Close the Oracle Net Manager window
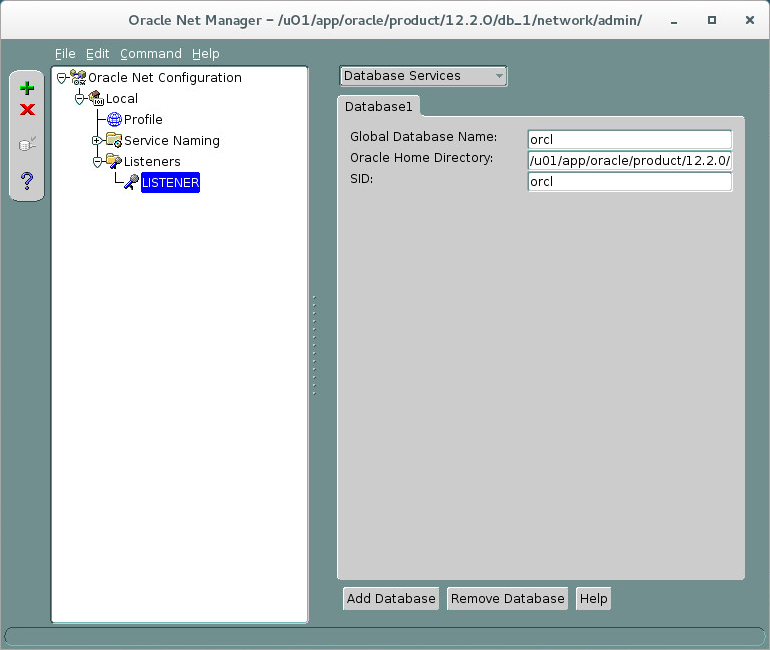The height and width of the screenshot is (650, 770). 749,20
